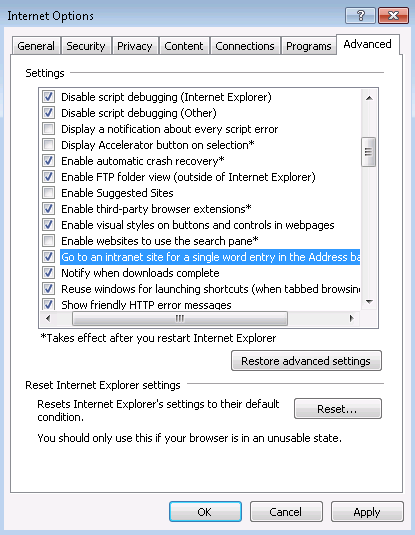Viewport: 415px width, 535px height.
Task: Click the settings list scroll down arrow
Action: point(369,302)
